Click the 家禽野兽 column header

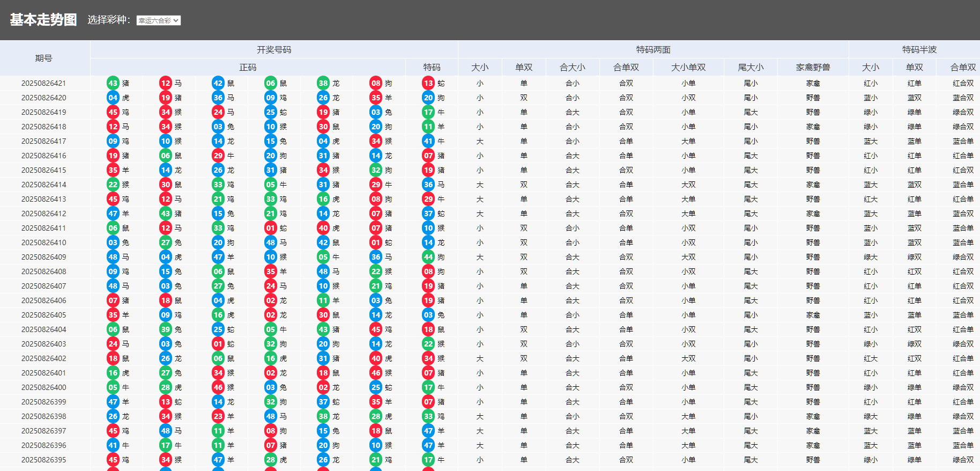coord(813,67)
